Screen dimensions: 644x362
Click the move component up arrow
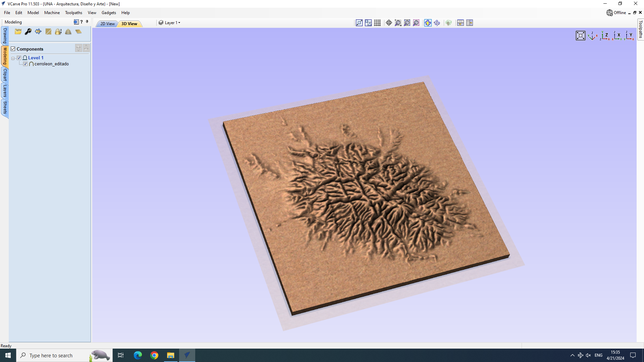[x=78, y=48]
